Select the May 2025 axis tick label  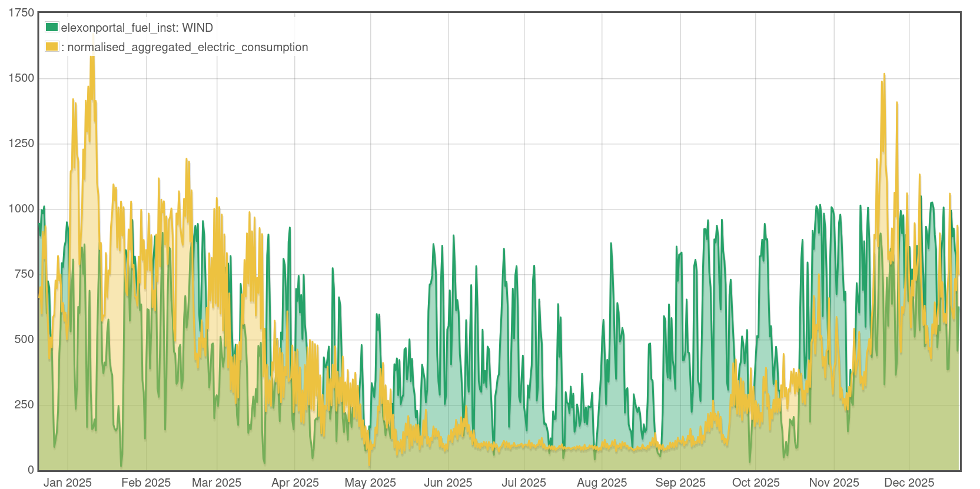pos(370,483)
